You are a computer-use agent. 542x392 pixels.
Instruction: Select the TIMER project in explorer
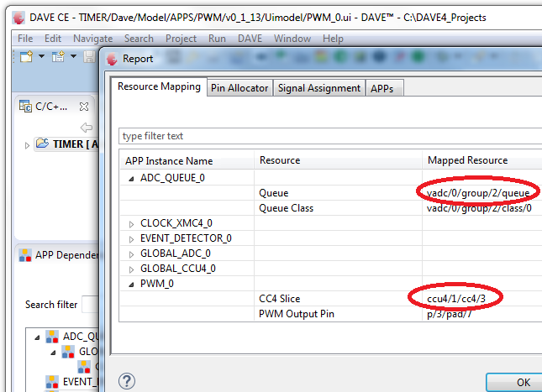point(76,144)
